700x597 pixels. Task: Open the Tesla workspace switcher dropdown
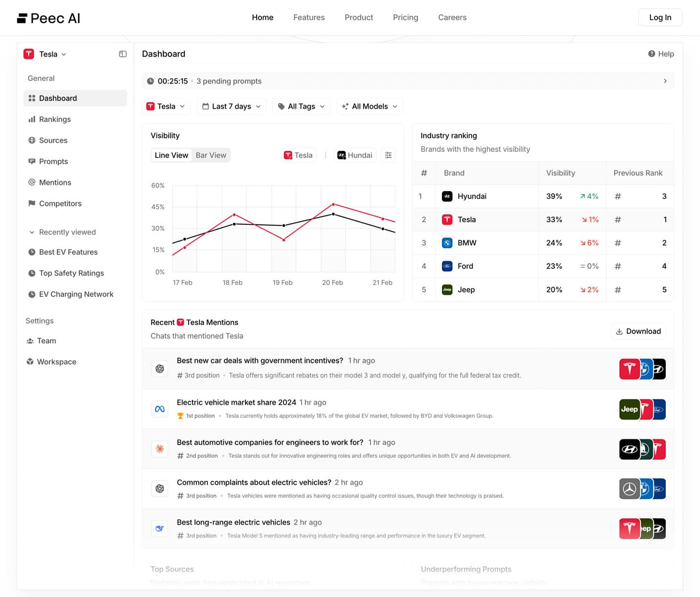click(x=45, y=54)
